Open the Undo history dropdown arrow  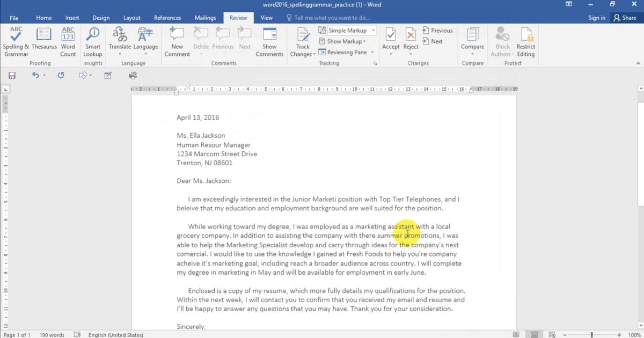click(x=45, y=76)
